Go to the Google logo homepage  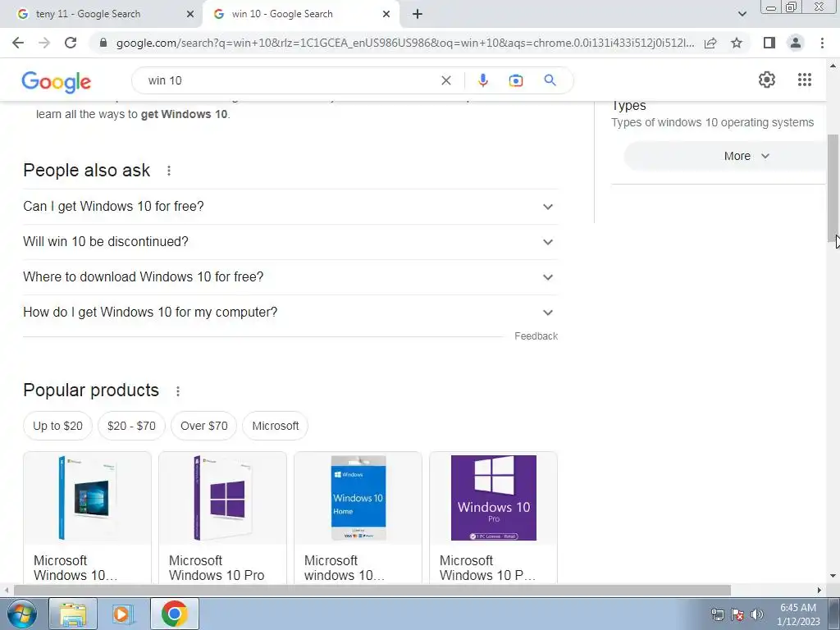tap(57, 81)
